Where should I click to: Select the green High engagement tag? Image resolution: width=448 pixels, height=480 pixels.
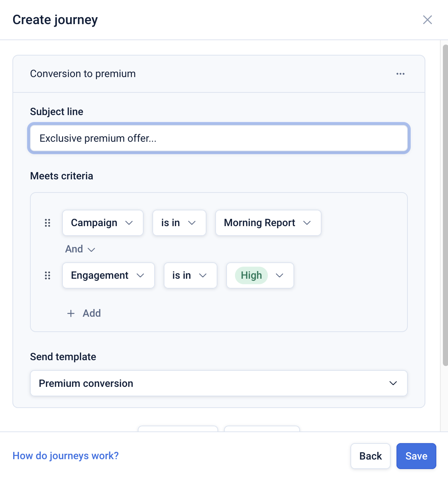tap(251, 275)
